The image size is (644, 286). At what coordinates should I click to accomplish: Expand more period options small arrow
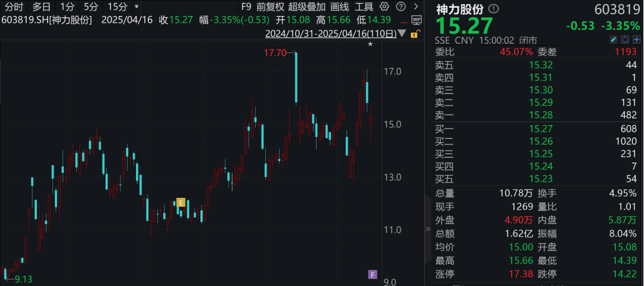[x=137, y=7]
